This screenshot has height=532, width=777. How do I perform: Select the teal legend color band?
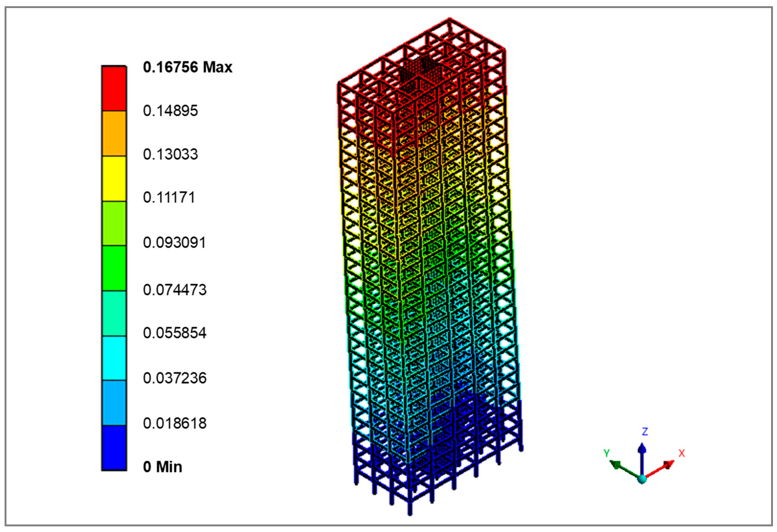(114, 313)
